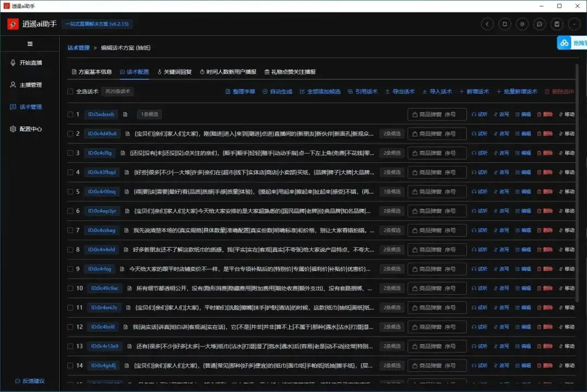Click document icon beside ID:0c4britl
This screenshot has width=587, height=392.
[x=126, y=327]
